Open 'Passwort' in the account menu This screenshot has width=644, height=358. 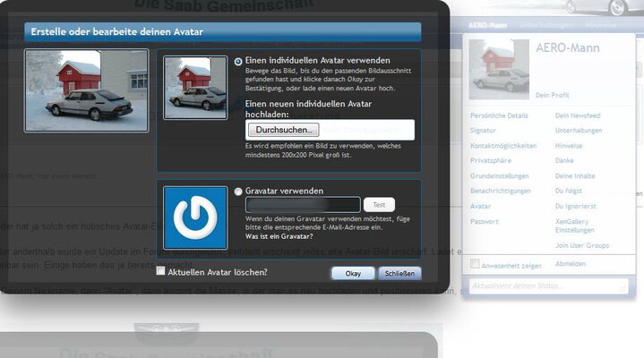tap(485, 222)
